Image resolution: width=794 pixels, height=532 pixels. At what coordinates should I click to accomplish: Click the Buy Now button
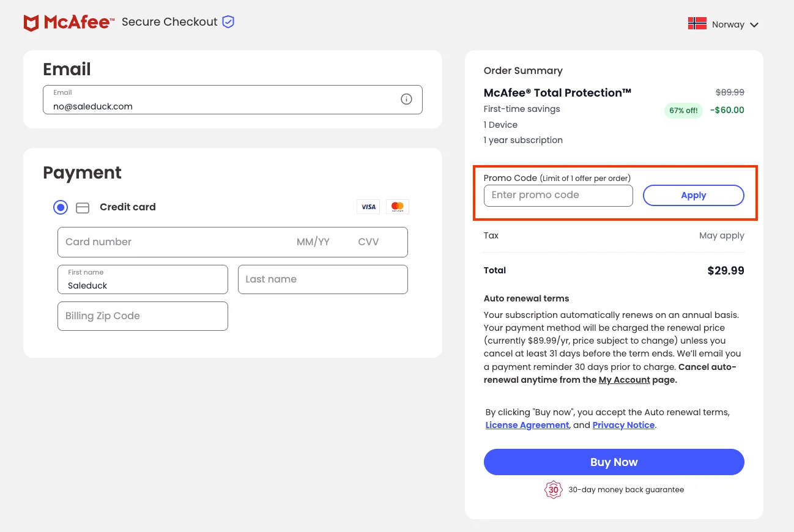[614, 462]
